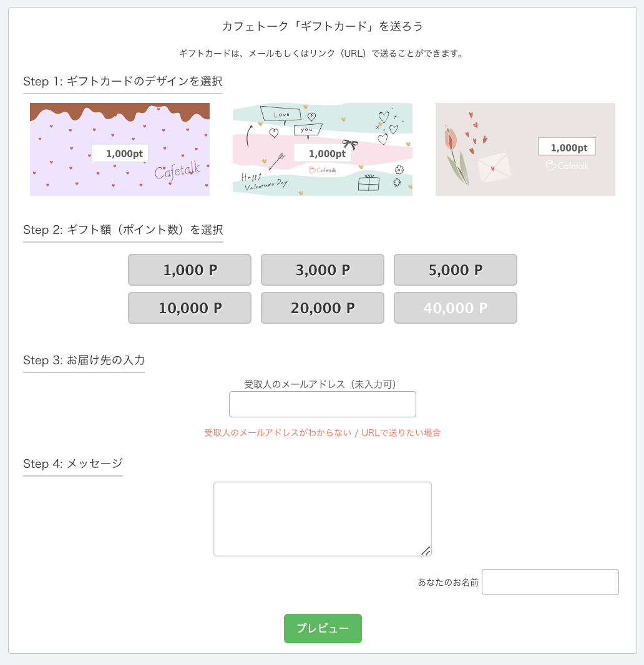The width and height of the screenshot is (644, 665).
Task: Grab the message box resize handle
Action: click(x=426, y=550)
